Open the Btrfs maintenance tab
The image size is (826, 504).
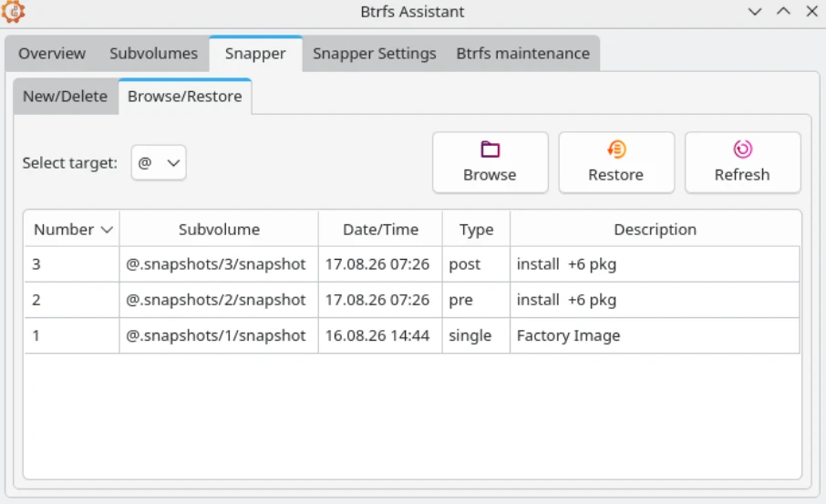coord(522,53)
